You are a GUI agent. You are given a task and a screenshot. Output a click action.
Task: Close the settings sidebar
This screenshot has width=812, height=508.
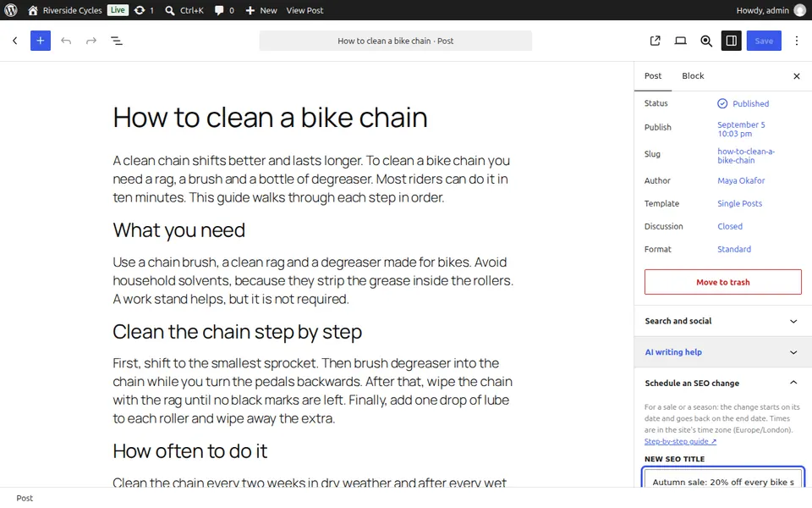797,76
